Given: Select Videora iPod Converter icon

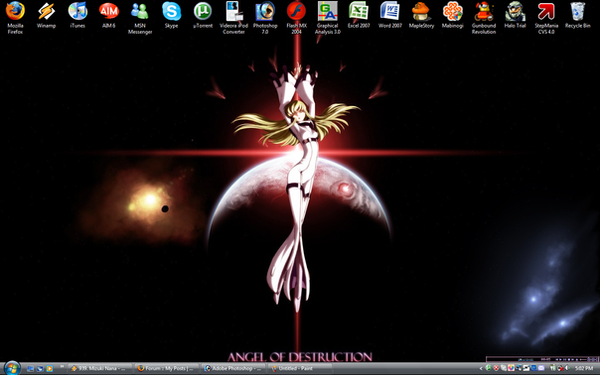Looking at the screenshot, I should tap(234, 18).
